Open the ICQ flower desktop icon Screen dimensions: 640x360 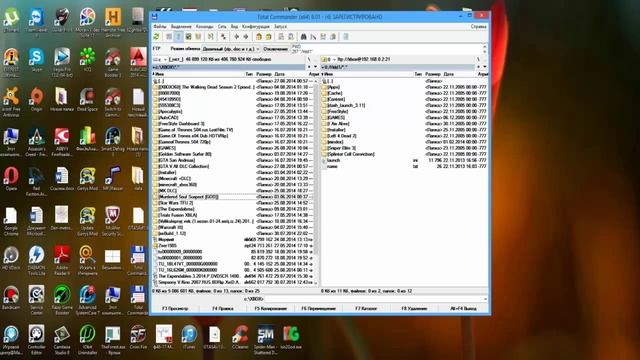point(87,60)
